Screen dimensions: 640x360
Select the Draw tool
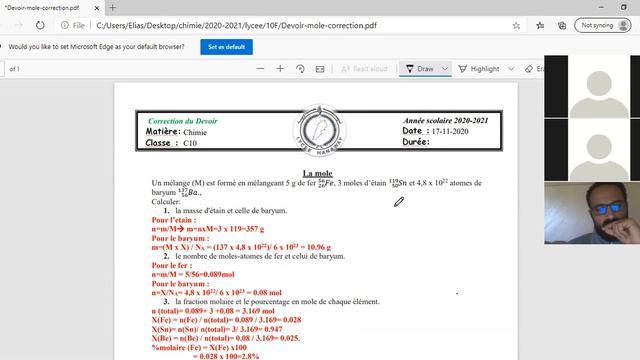point(420,69)
